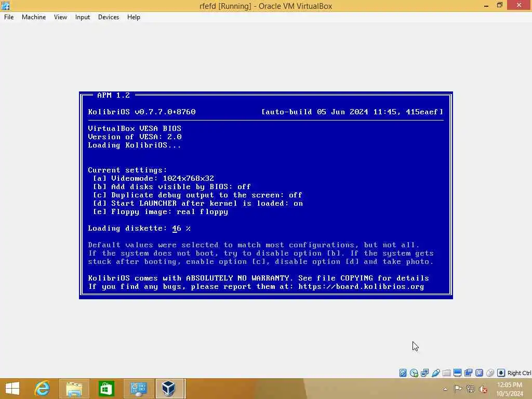Click the USB devices pen-shaped icon

(436, 373)
